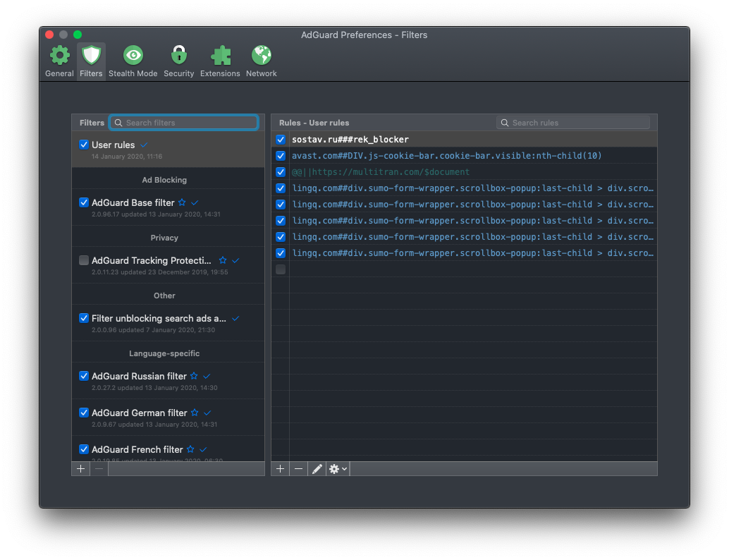Add a new filter with plus button

[80, 469]
